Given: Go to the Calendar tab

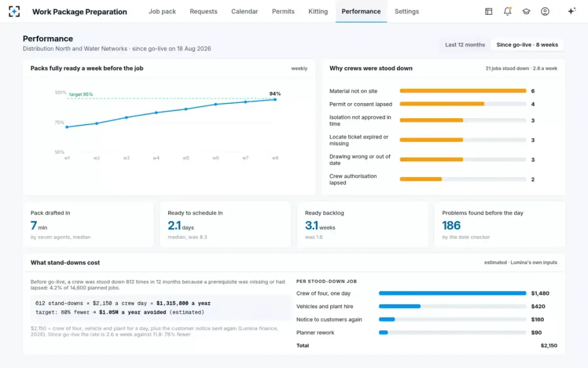Looking at the screenshot, I should tap(245, 11).
